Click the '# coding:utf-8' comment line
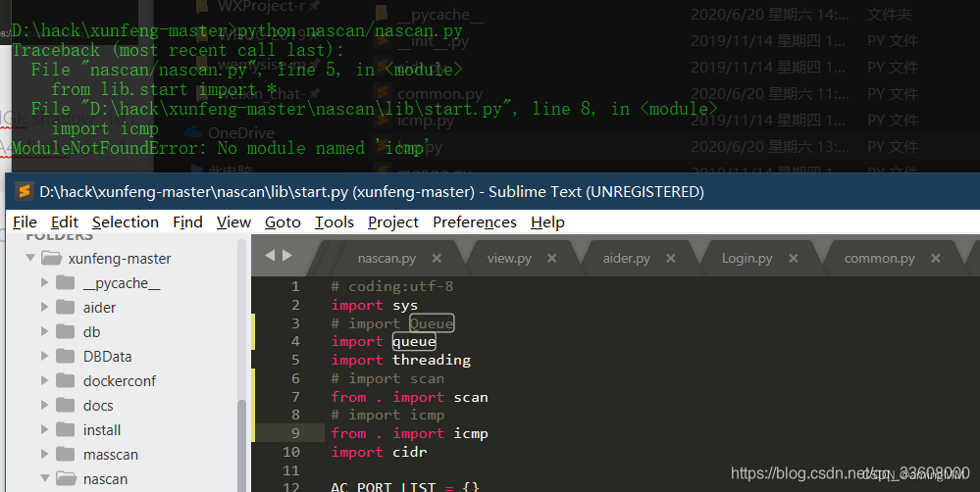Screen dimensions: 980x492 pos(391,286)
